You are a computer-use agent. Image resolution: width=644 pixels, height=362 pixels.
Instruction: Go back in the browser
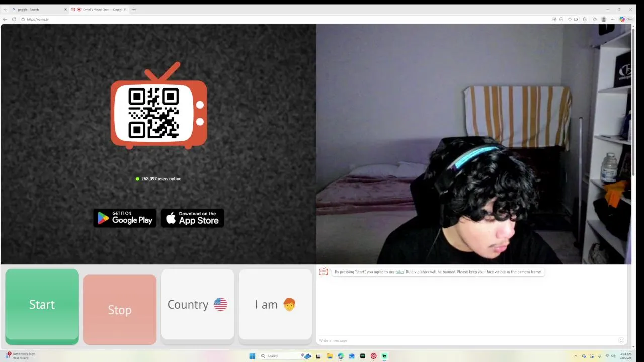(x=5, y=19)
